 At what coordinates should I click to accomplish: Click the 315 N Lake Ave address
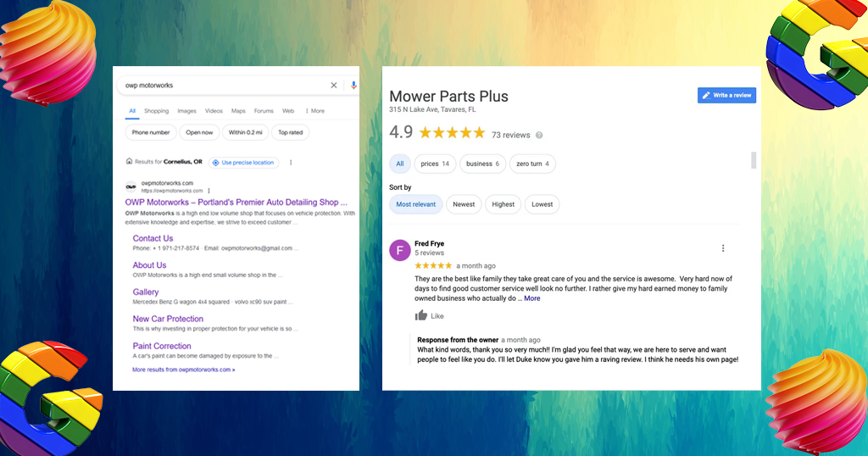pos(432,109)
